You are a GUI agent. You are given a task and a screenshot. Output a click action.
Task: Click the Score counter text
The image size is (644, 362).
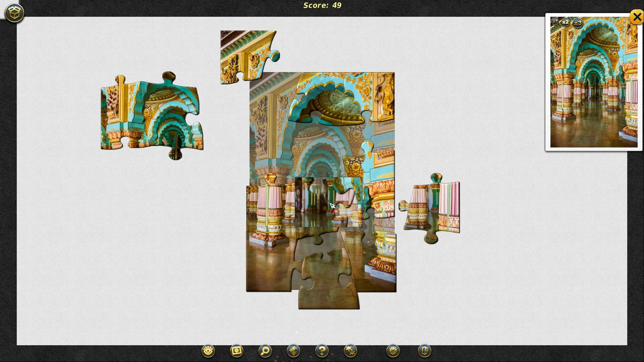pos(322,5)
